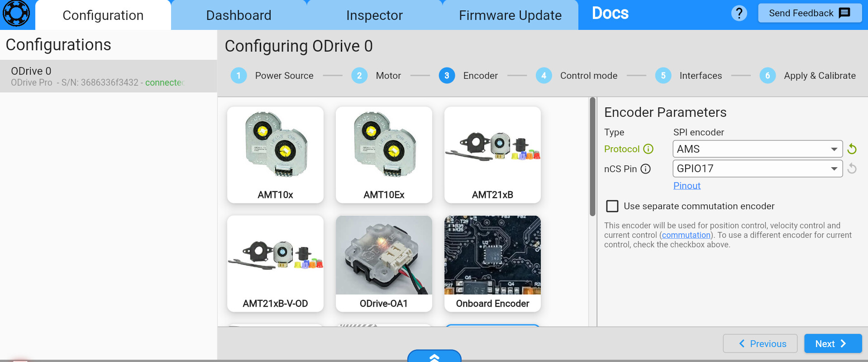Switch to the Dashboard tab
The image size is (868, 362).
239,15
